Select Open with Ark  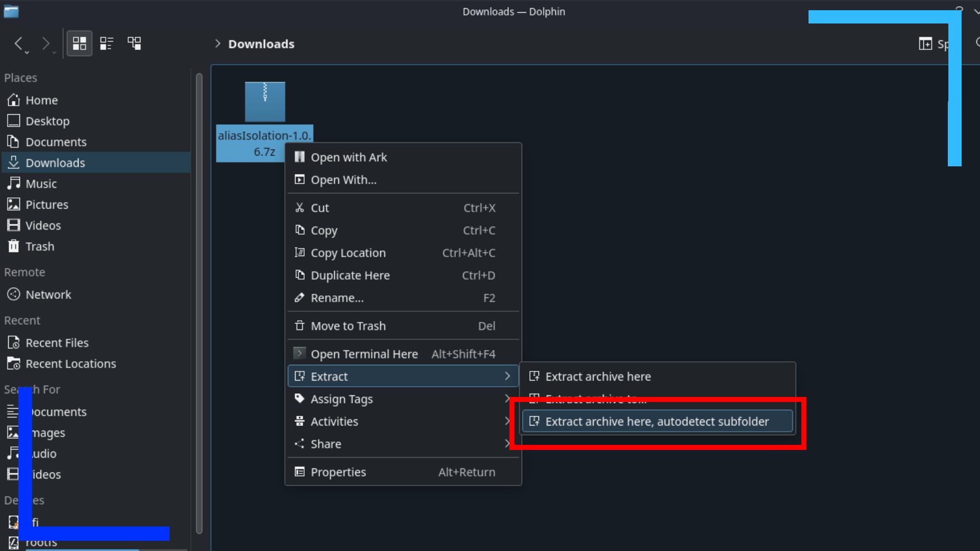pyautogui.click(x=349, y=157)
